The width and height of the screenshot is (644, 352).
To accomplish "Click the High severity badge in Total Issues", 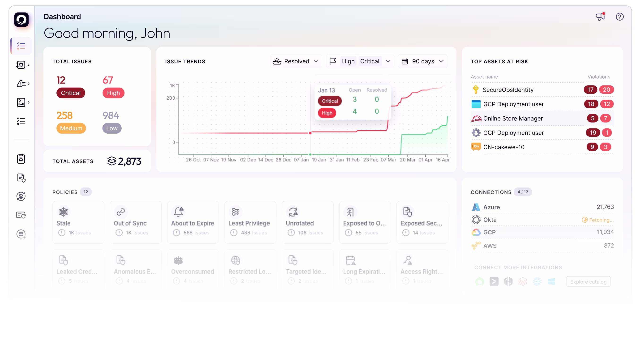I will [x=113, y=93].
